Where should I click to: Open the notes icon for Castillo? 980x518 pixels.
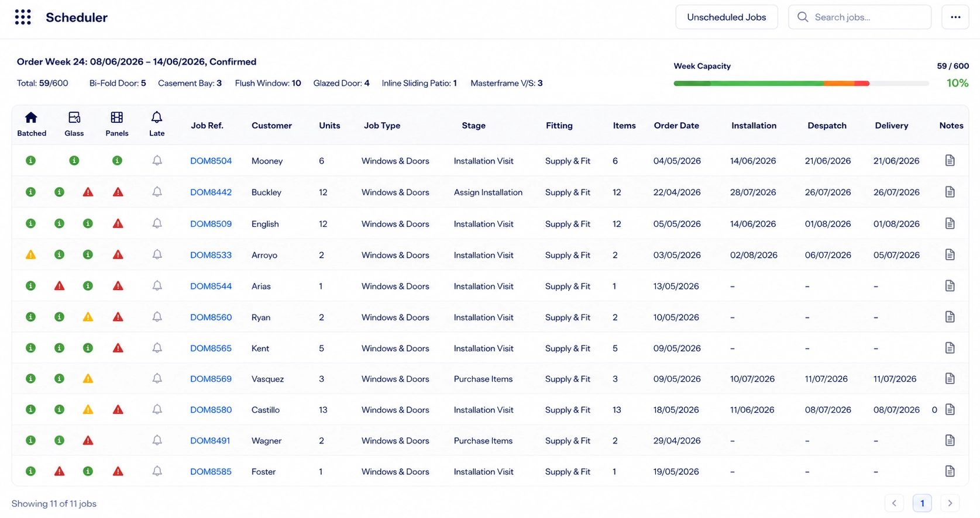950,409
